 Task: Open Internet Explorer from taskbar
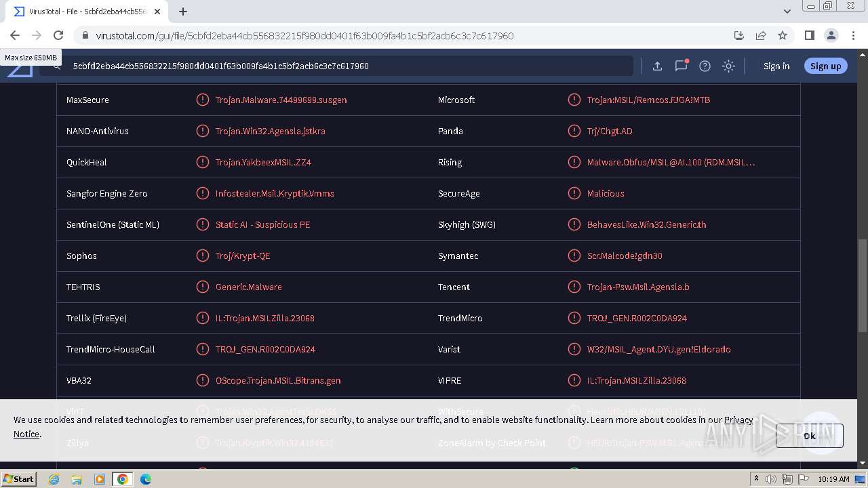(54, 479)
